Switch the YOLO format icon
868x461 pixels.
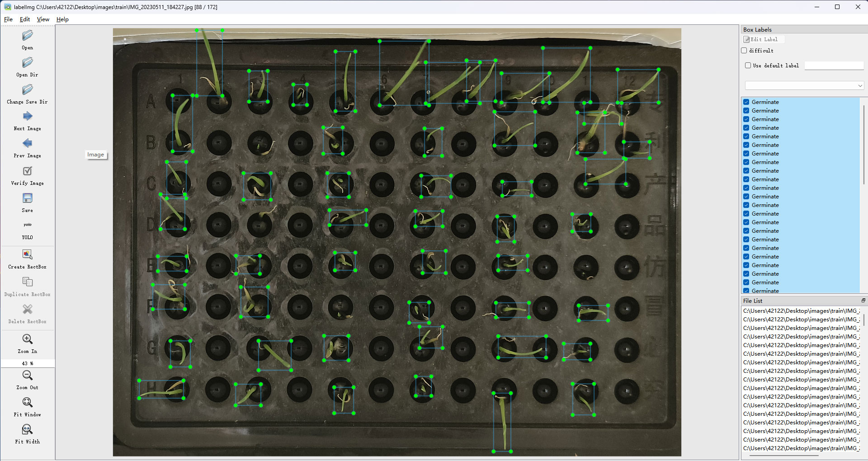(28, 225)
